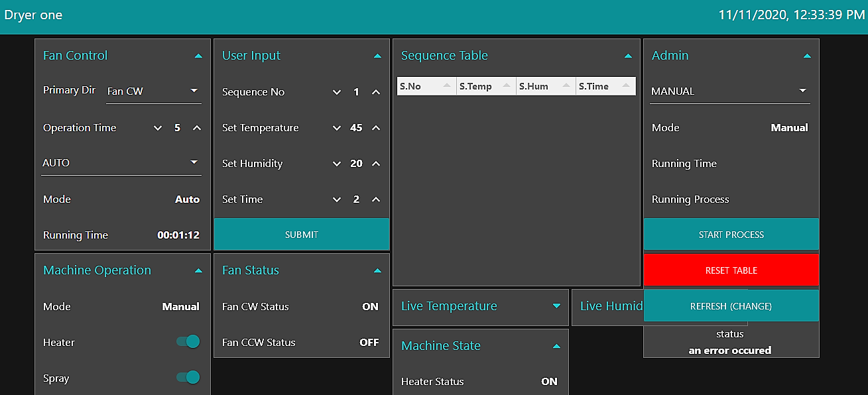The image size is (868, 395).
Task: Increase the Set Time value
Action: 376,199
